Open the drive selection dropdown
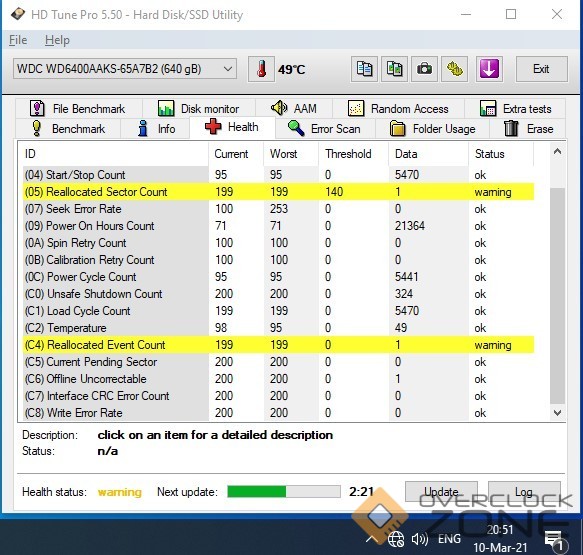Screen dimensions: 583x555 click(x=125, y=69)
